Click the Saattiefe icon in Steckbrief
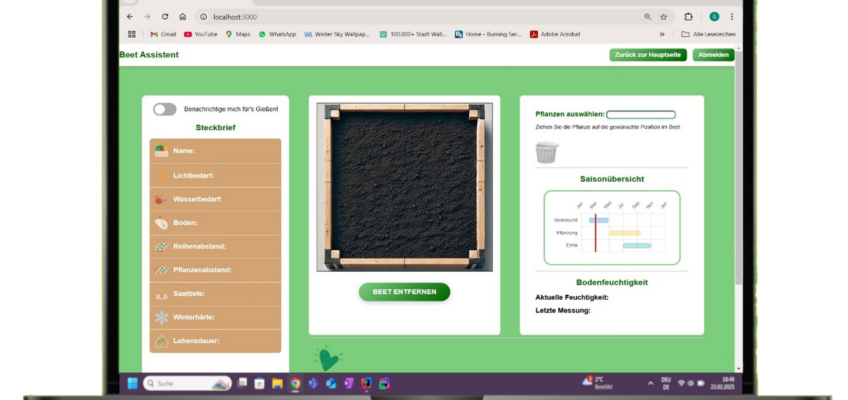The width and height of the screenshot is (848, 400). [161, 294]
